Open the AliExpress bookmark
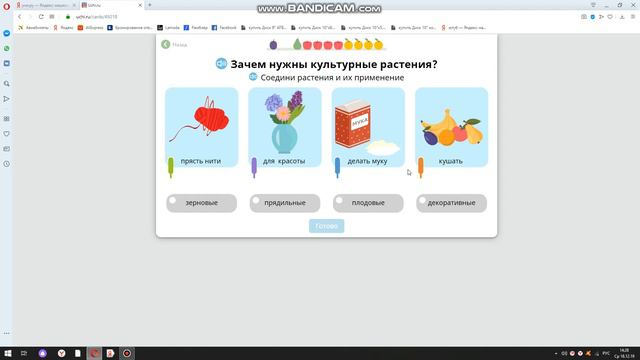This screenshot has height=360, width=640. click(91, 28)
